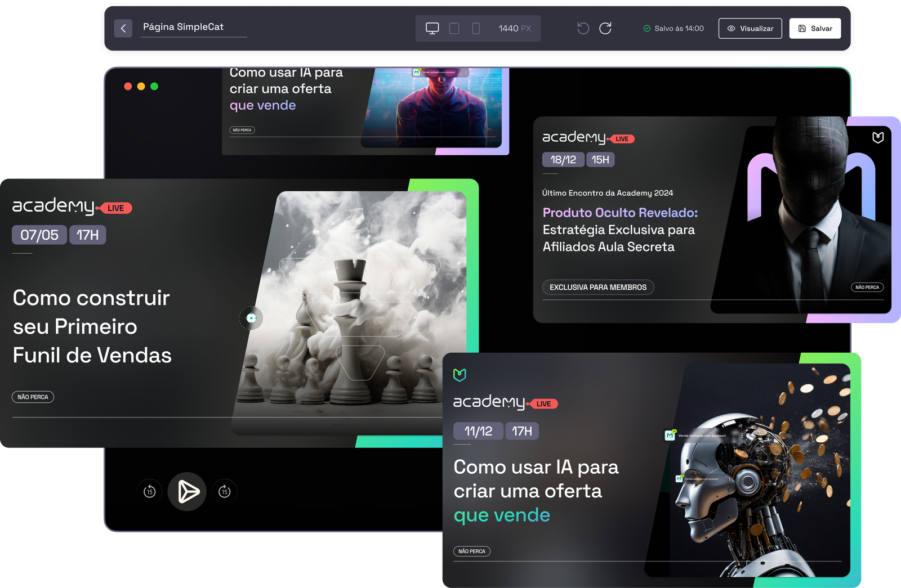The width and height of the screenshot is (901, 588).
Task: Undo the last change
Action: (583, 28)
